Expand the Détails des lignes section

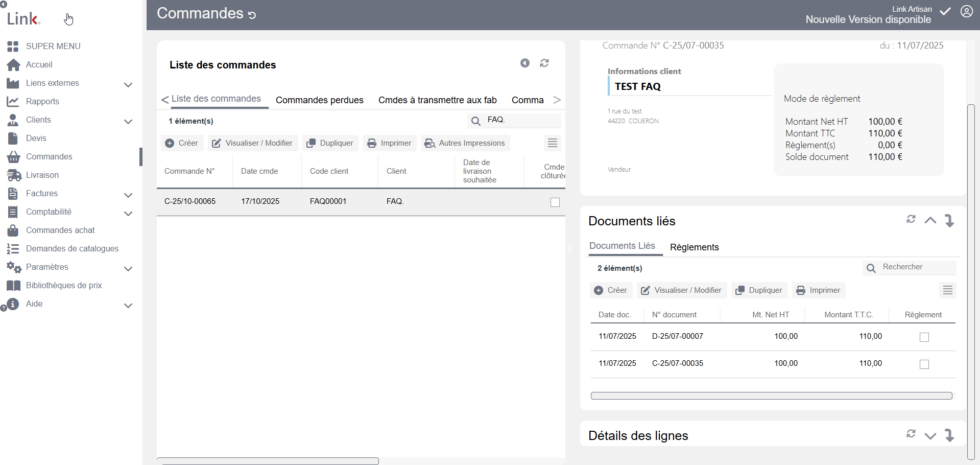coord(930,435)
